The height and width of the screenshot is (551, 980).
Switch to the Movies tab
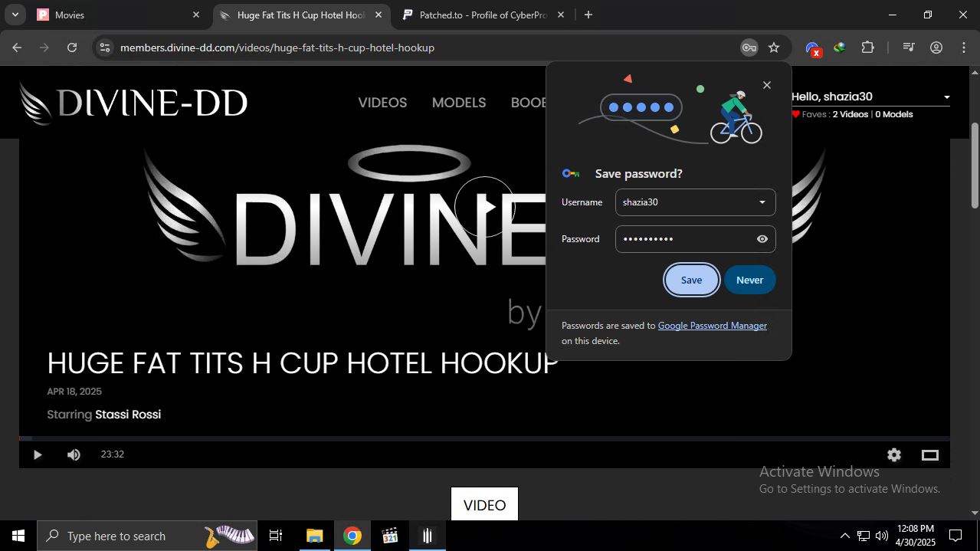click(115, 15)
